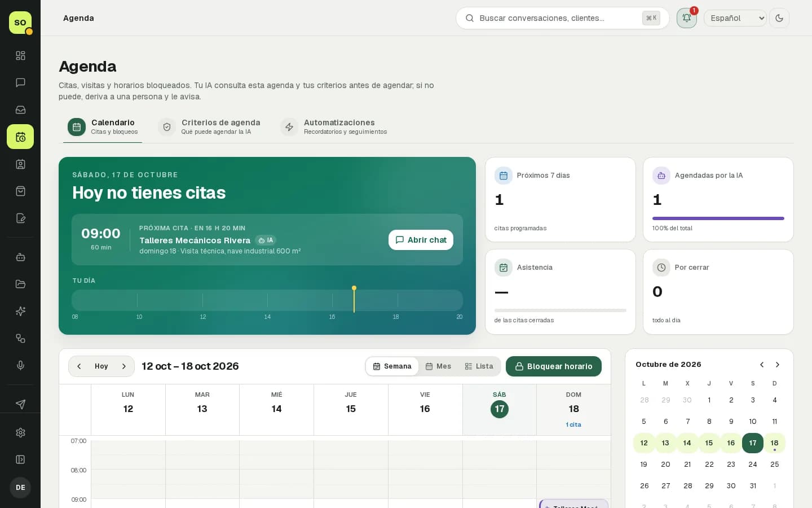
Task: Open the Calendario tab
Action: 103,127
